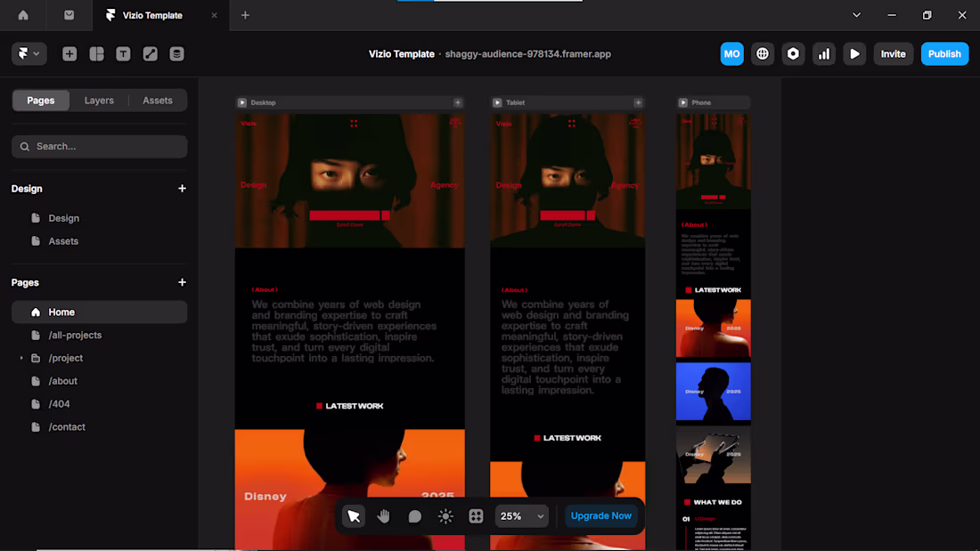Select the Vector tool in the toolbar
Image resolution: width=980 pixels, height=551 pixels.
(x=150, y=53)
